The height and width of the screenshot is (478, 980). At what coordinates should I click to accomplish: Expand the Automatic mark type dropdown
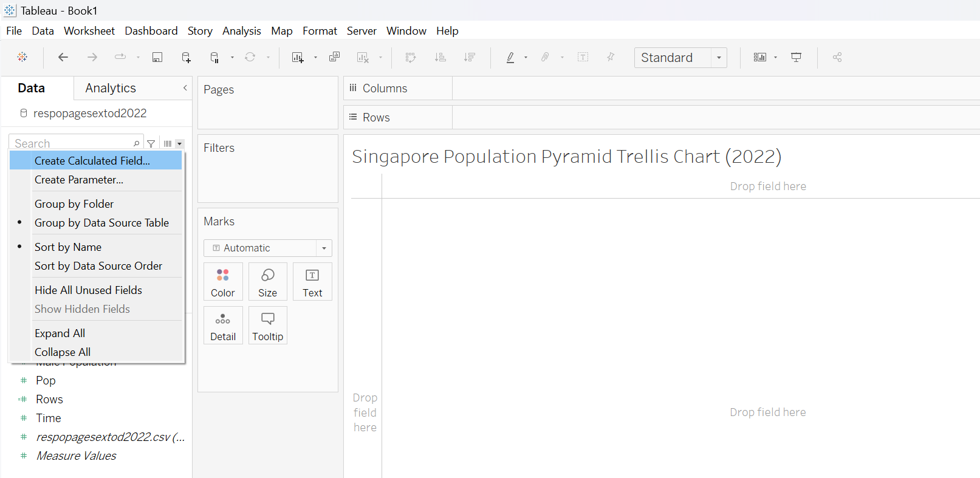(x=324, y=248)
